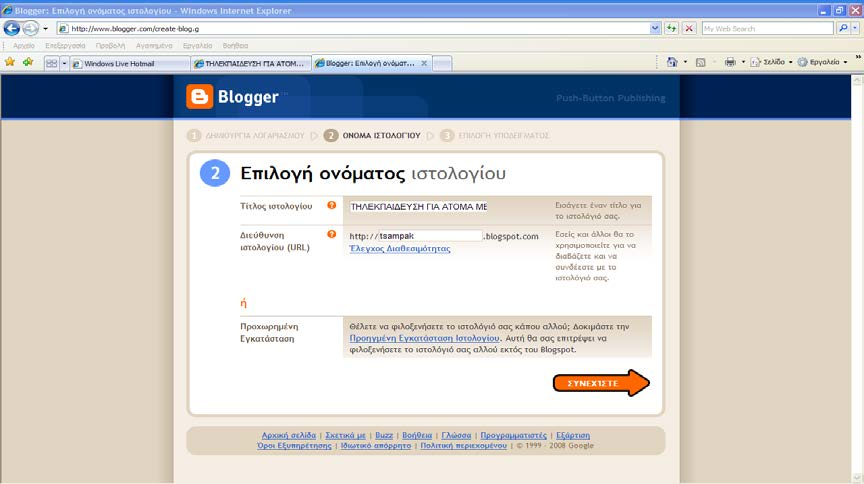Close the Blogger tab with its X
This screenshot has width=864, height=484.
(424, 63)
